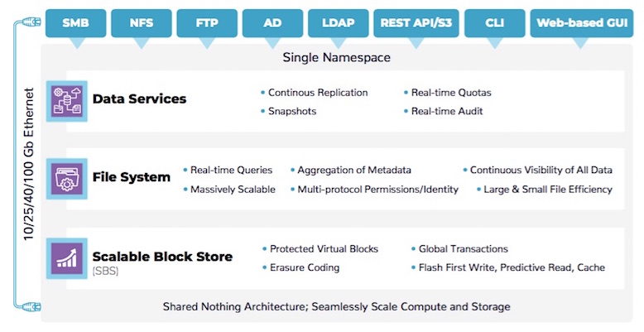Click the Web-based GUI box
Screen dimensions: 644x332
click(x=582, y=23)
